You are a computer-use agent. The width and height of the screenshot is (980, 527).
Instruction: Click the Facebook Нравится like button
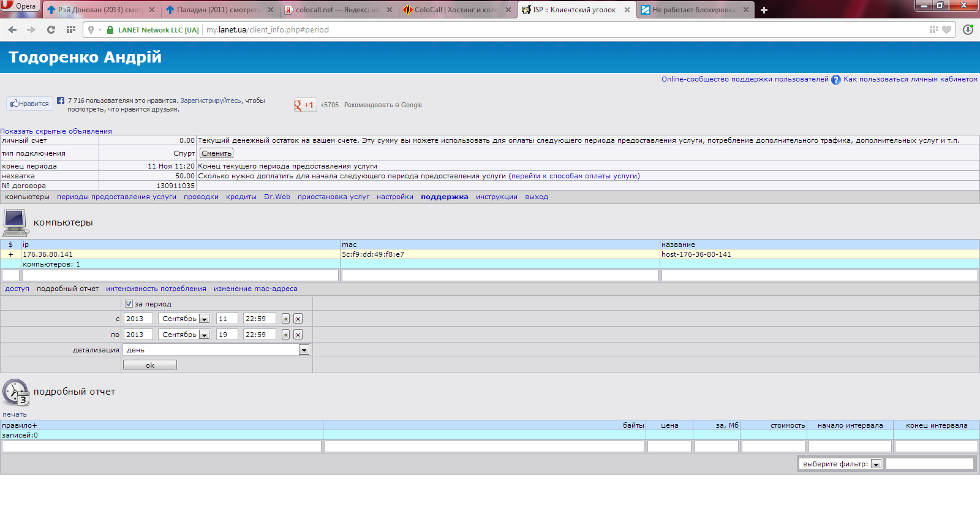(x=29, y=104)
